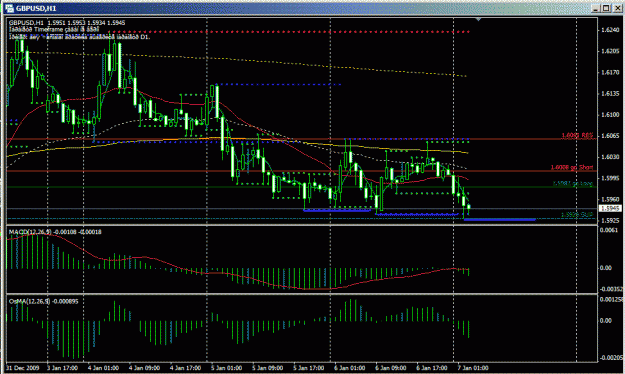Screen dimensions: 625x374
Task: Click the green SUP support line label
Action: tap(577, 215)
